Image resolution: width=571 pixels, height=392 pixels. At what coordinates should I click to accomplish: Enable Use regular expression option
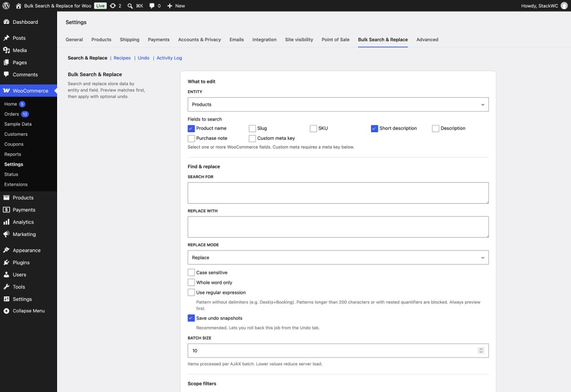191,292
